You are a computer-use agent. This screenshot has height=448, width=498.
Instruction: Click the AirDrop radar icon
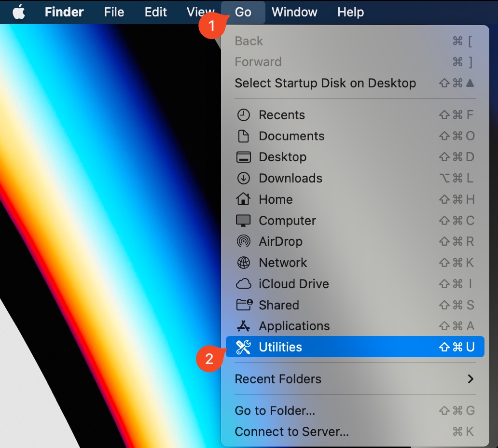point(244,241)
